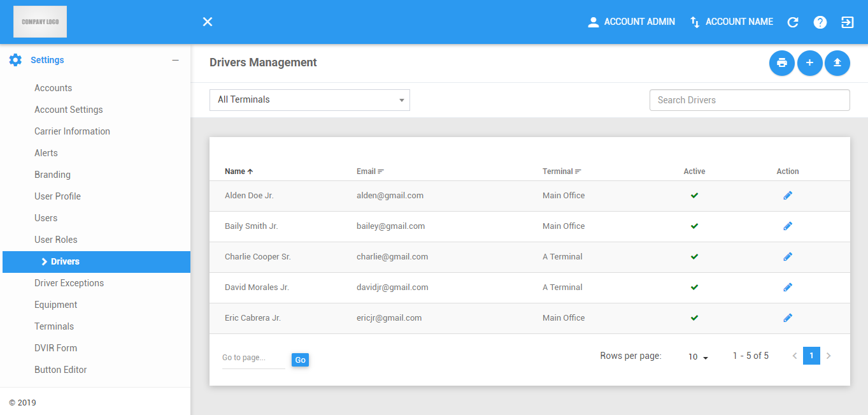The height and width of the screenshot is (415, 868).
Task: Open Rows per page dropdown
Action: (x=699, y=357)
